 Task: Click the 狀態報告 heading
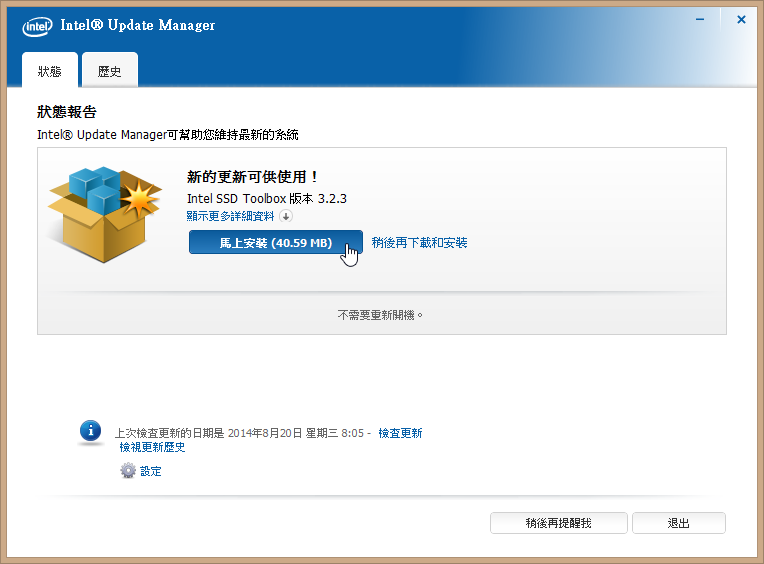tap(67, 112)
